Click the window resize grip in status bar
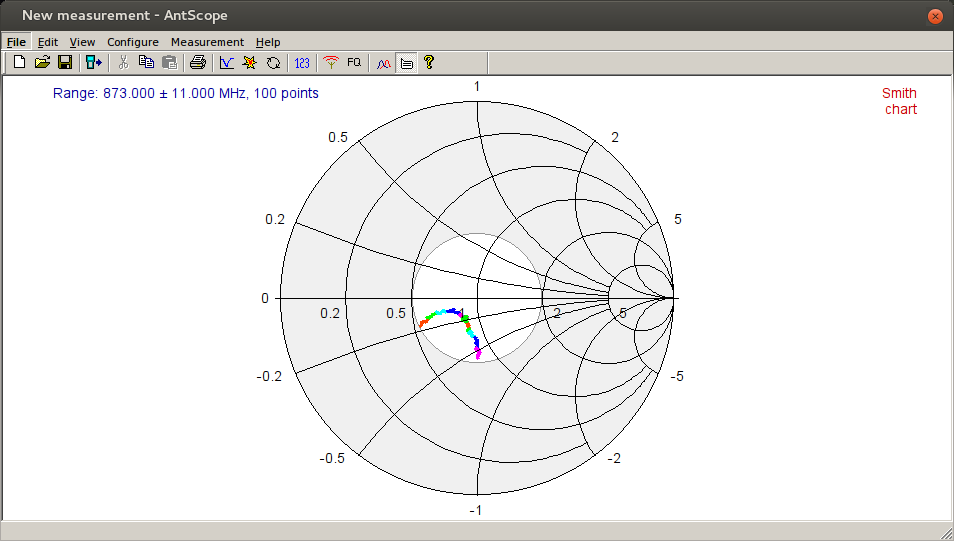Image resolution: width=954 pixels, height=541 pixels. (x=945, y=532)
